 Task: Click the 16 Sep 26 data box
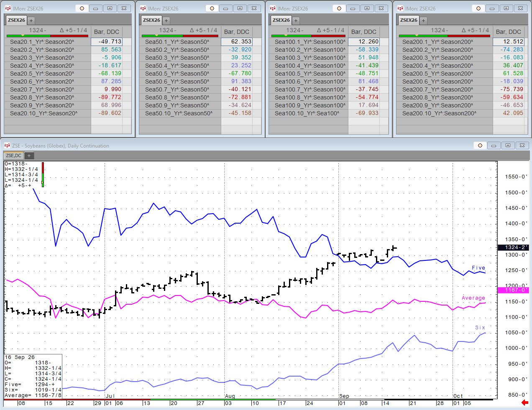point(33,376)
